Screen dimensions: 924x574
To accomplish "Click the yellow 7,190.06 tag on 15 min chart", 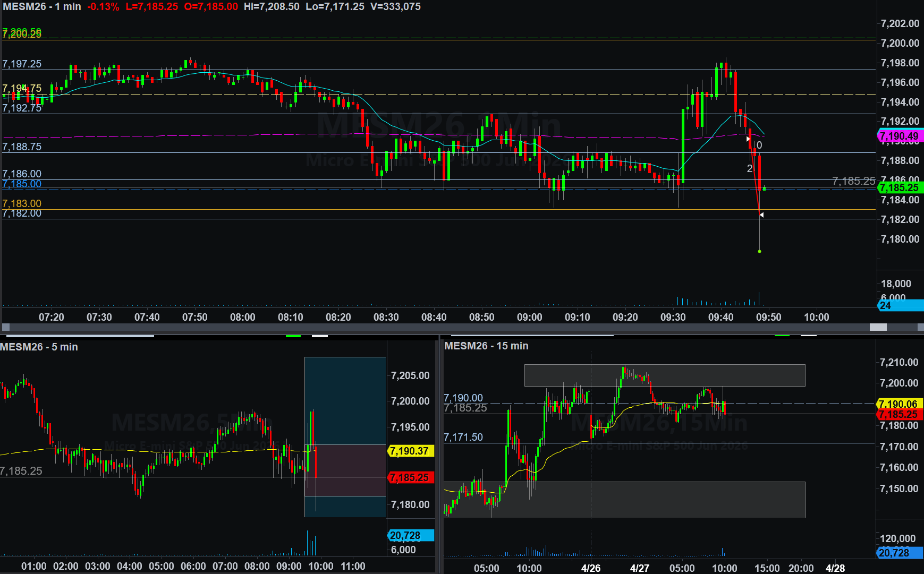I will point(898,404).
